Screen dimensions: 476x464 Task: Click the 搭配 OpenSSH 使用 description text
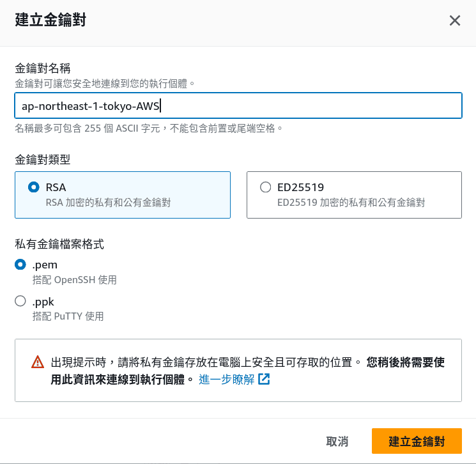coord(75,280)
